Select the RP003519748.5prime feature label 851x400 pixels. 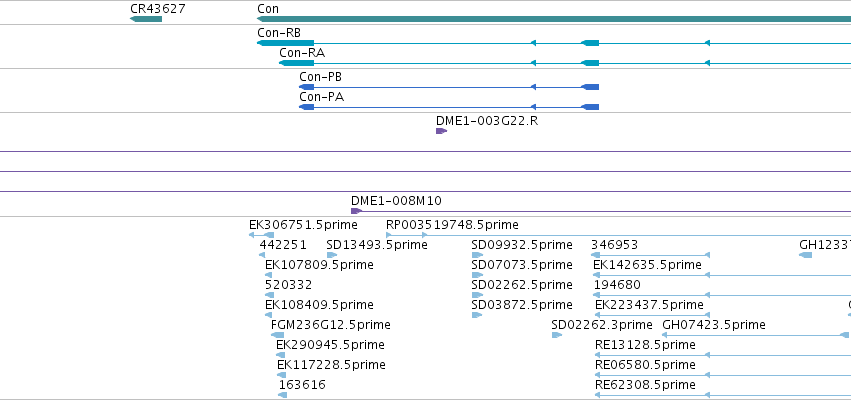[452, 225]
